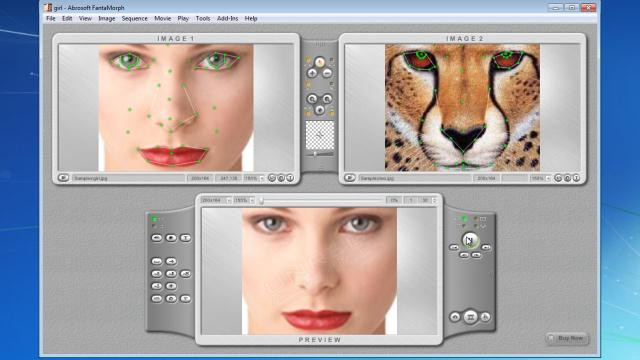The width and height of the screenshot is (640, 360).
Task: Click the minus (delete dot) button in center panel
Action: pyautogui.click(x=327, y=73)
